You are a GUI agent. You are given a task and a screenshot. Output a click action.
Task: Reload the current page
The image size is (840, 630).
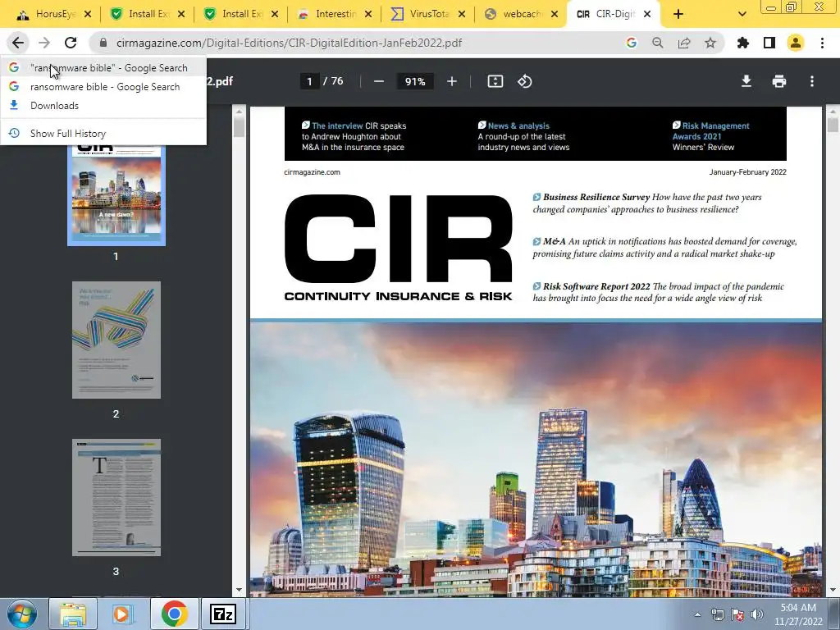tap(71, 43)
